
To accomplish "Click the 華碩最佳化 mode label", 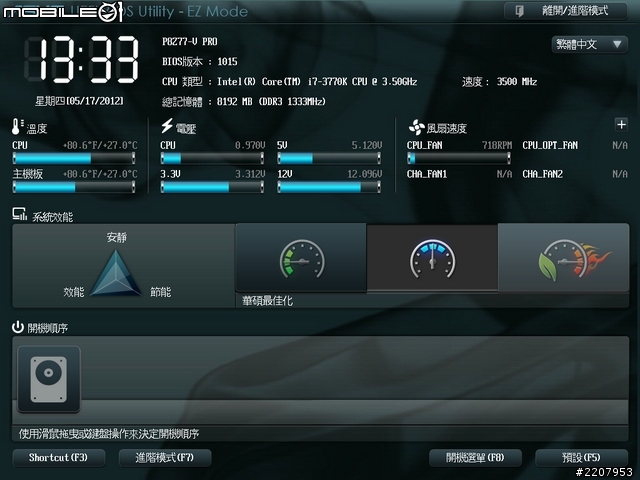I will [267, 301].
